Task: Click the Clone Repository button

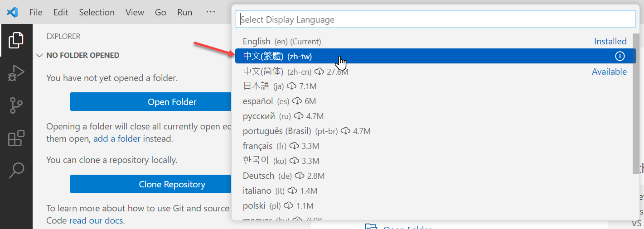Action: point(172,184)
